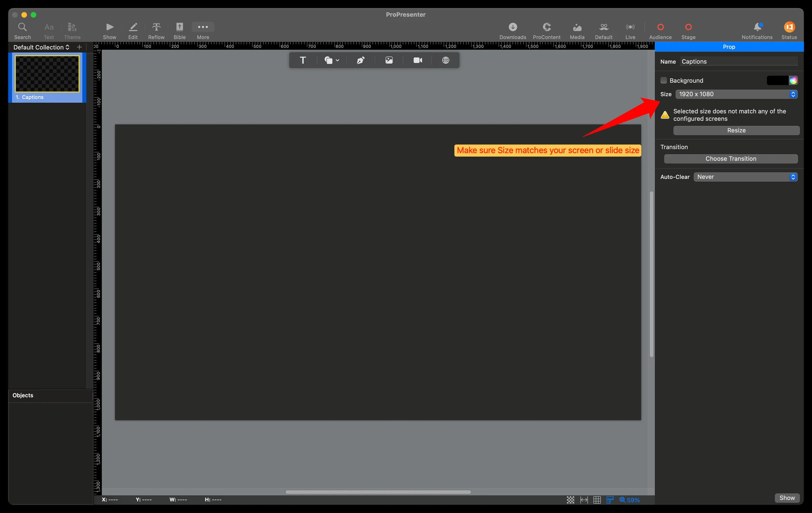Viewport: 812px width, 513px height.
Task: Click the vertical canvas scrollbar
Action: tap(651, 274)
